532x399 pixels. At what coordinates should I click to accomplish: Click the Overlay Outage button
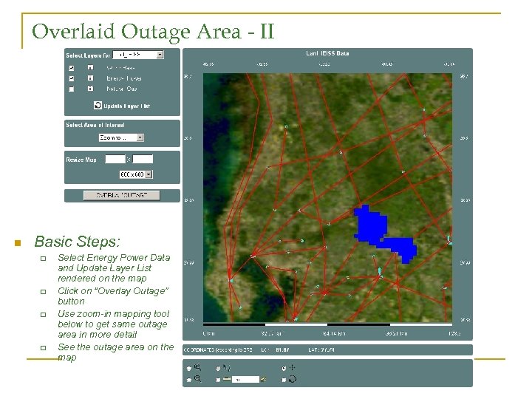(121, 195)
